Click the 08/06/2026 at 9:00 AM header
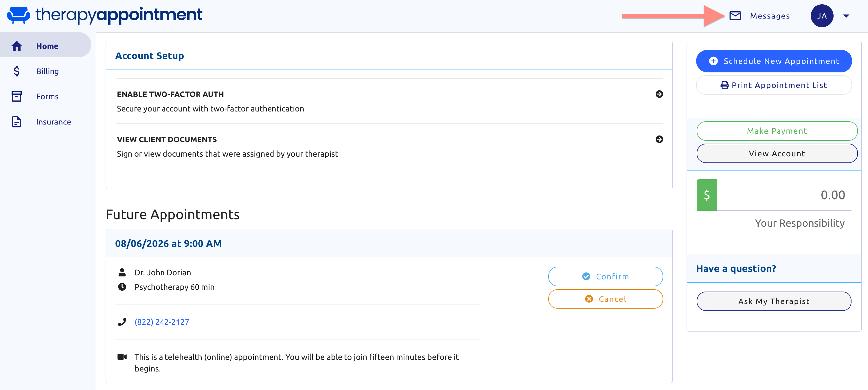868x390 pixels. [x=168, y=243]
